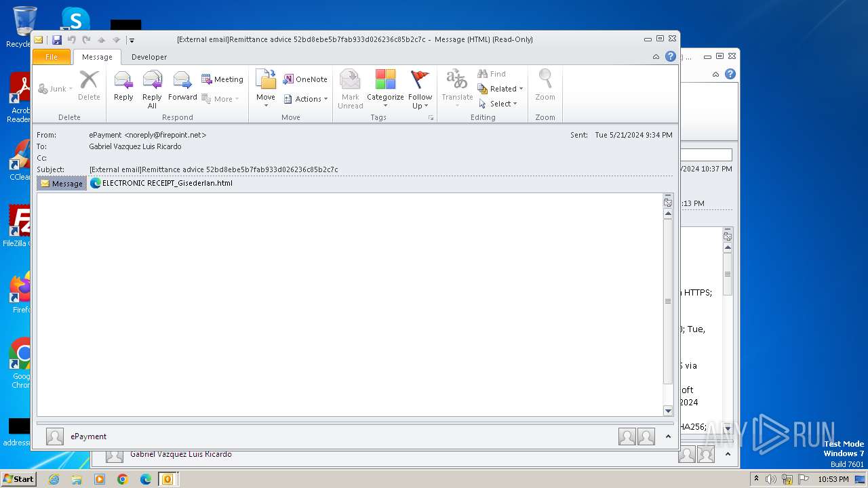Open the Categorize color menu
This screenshot has width=868, height=488.
point(385,89)
